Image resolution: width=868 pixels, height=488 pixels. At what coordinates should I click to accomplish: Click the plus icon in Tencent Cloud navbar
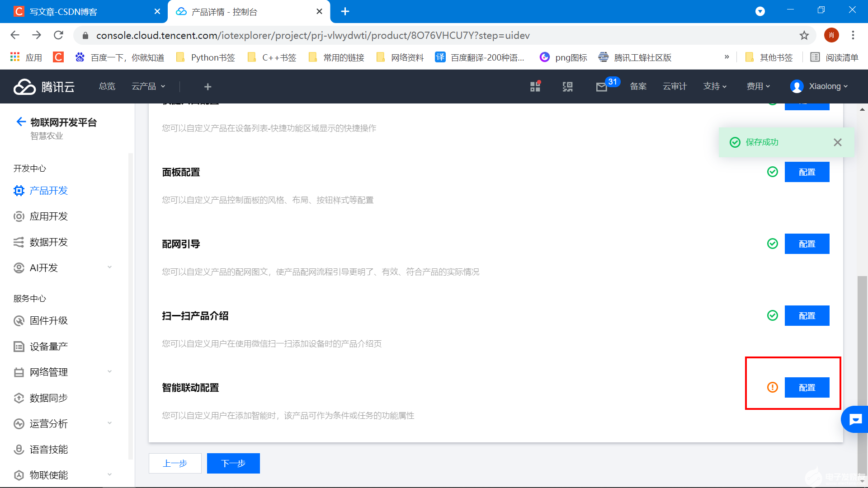click(208, 87)
